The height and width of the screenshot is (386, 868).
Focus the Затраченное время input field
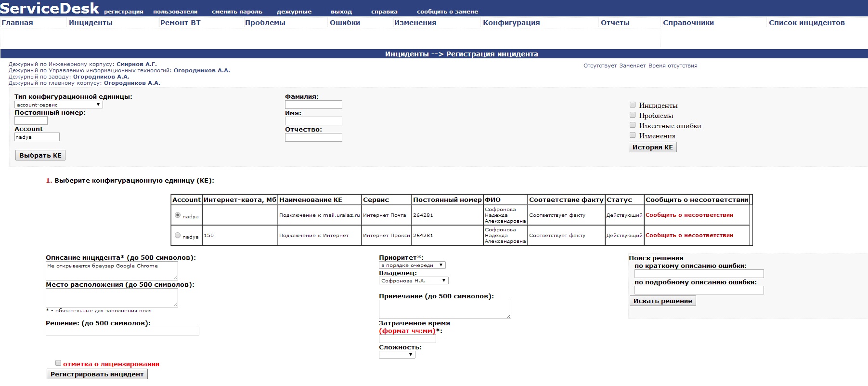407,339
